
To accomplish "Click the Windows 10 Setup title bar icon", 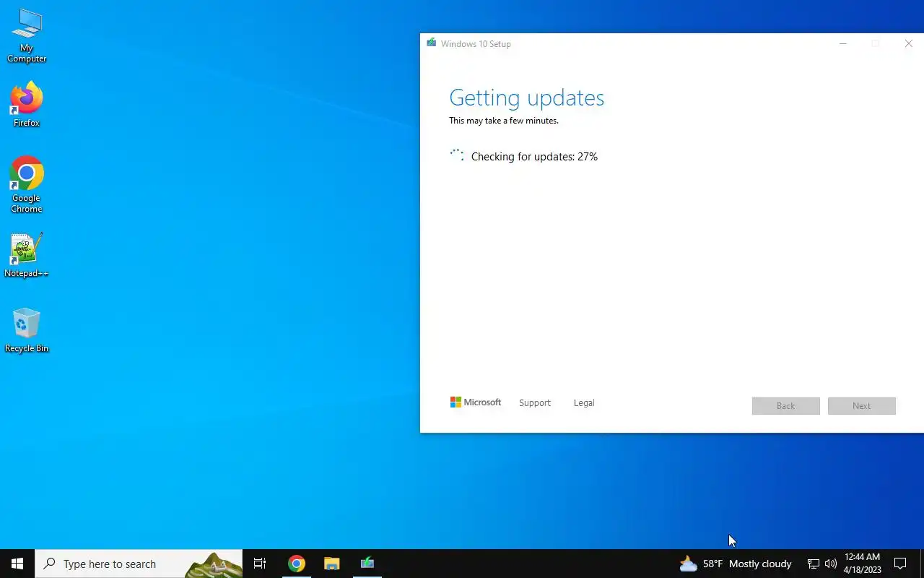I will 431,43.
